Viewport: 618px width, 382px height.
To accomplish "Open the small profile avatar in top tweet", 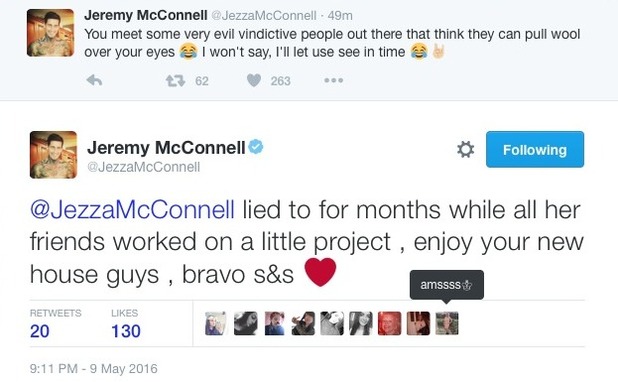I will pos(50,33).
